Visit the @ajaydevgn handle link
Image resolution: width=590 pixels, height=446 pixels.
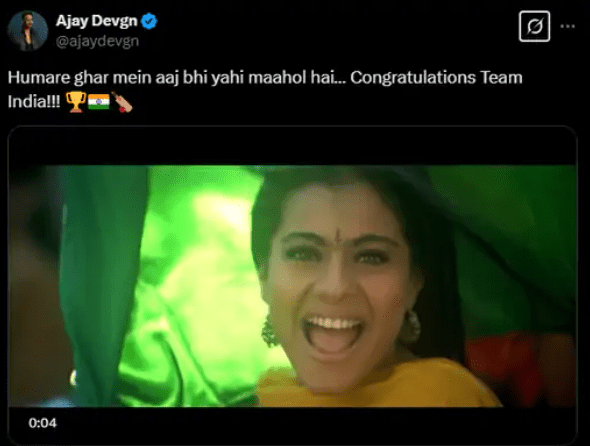[97, 41]
